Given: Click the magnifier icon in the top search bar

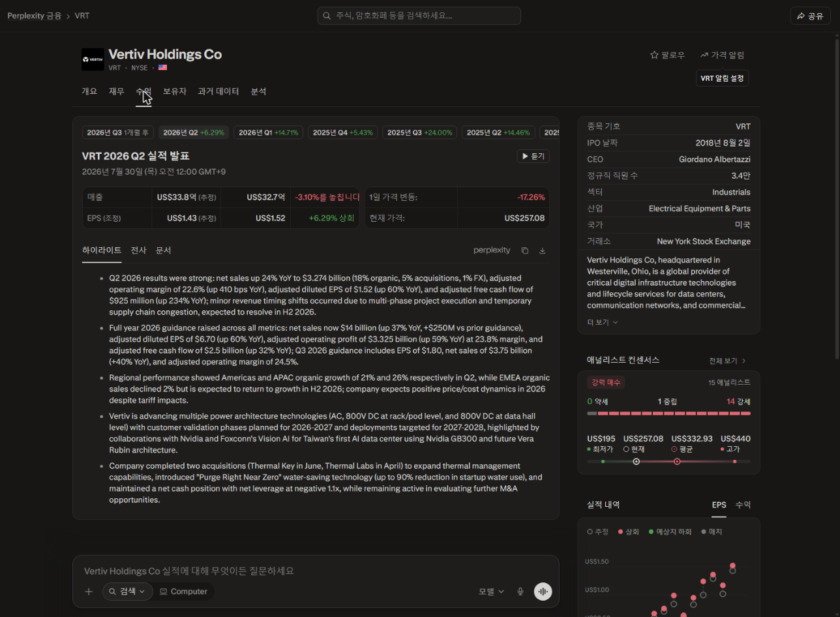Looking at the screenshot, I should 327,16.
